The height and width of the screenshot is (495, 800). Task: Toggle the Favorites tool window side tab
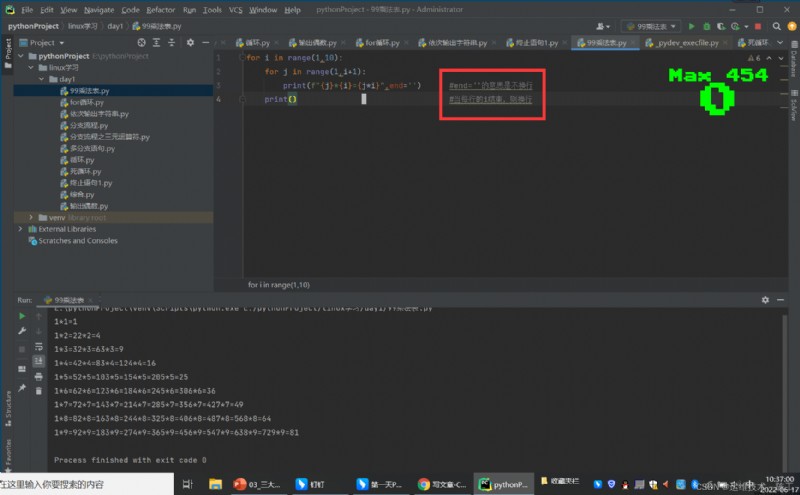click(x=8, y=455)
